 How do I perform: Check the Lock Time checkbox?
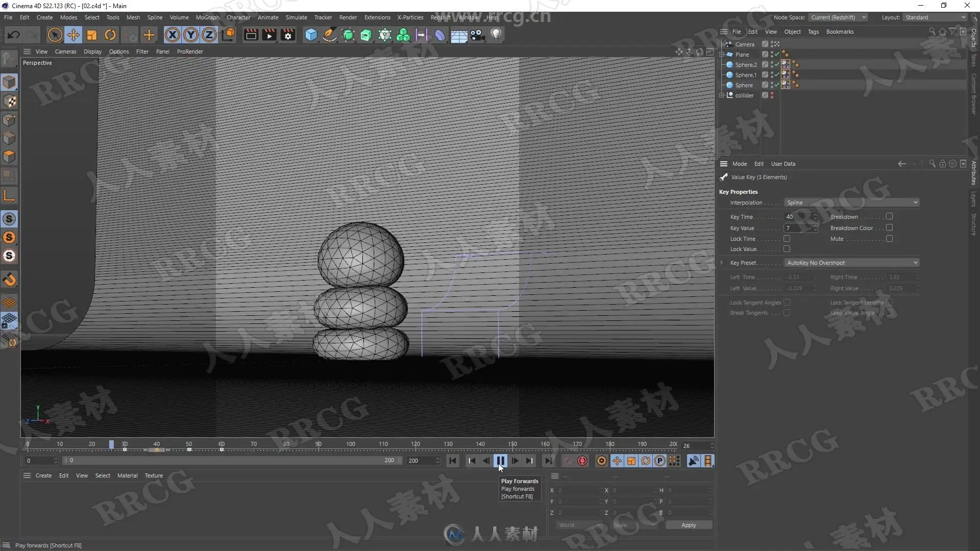[x=787, y=238]
